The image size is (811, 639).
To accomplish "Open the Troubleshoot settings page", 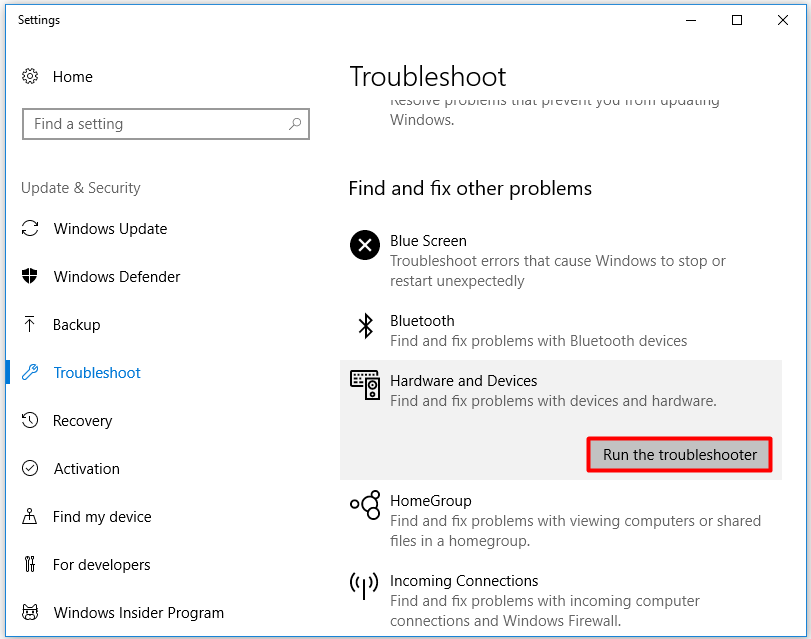I will tap(97, 373).
